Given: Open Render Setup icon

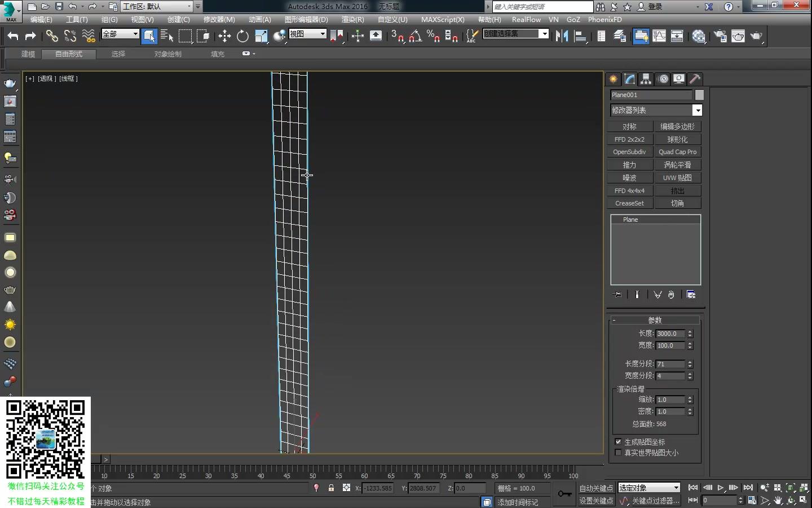Looking at the screenshot, I should click(720, 36).
